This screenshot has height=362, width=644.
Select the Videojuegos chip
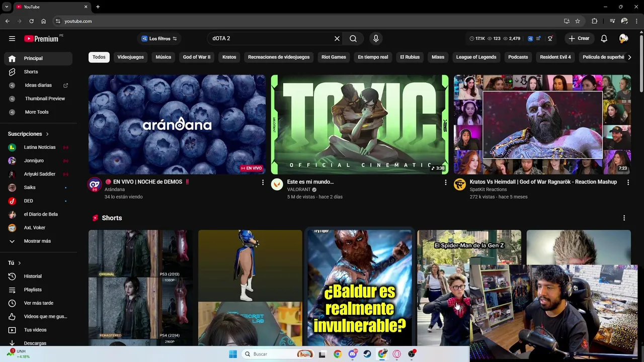pyautogui.click(x=131, y=57)
